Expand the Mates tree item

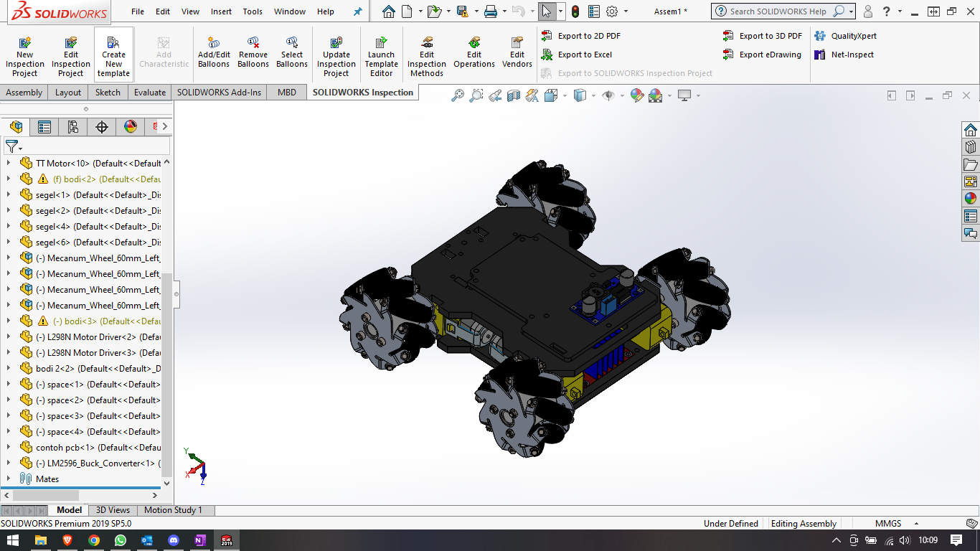9,479
